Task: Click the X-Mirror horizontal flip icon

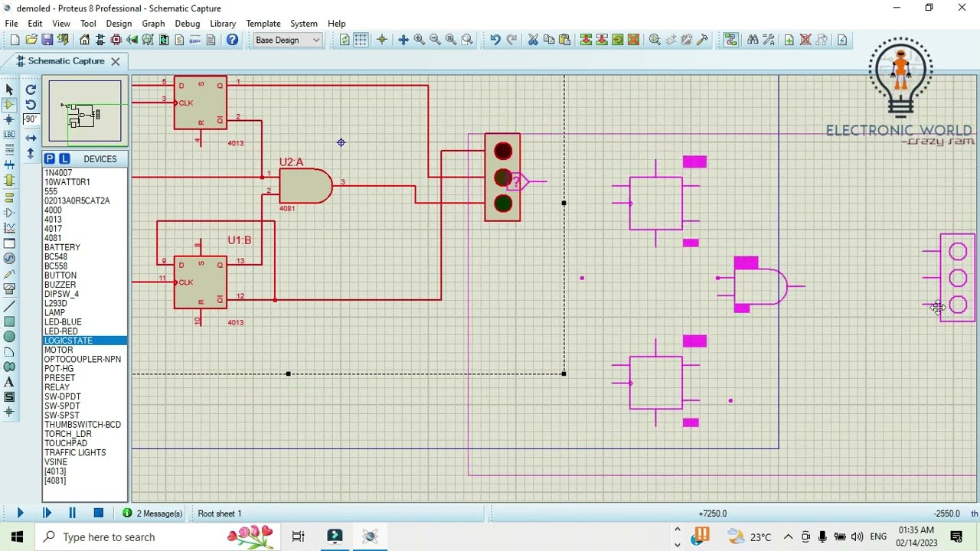Action: tap(31, 139)
